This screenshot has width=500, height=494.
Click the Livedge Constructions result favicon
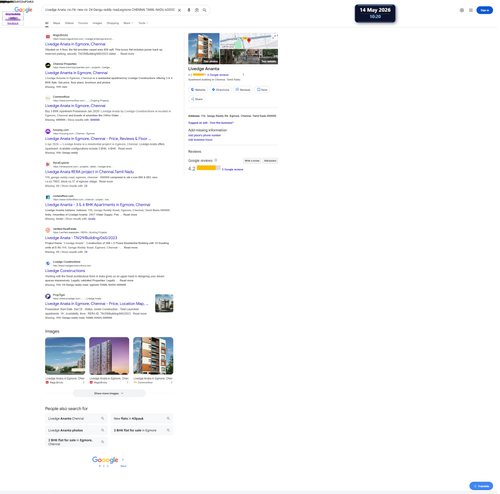(x=48, y=263)
